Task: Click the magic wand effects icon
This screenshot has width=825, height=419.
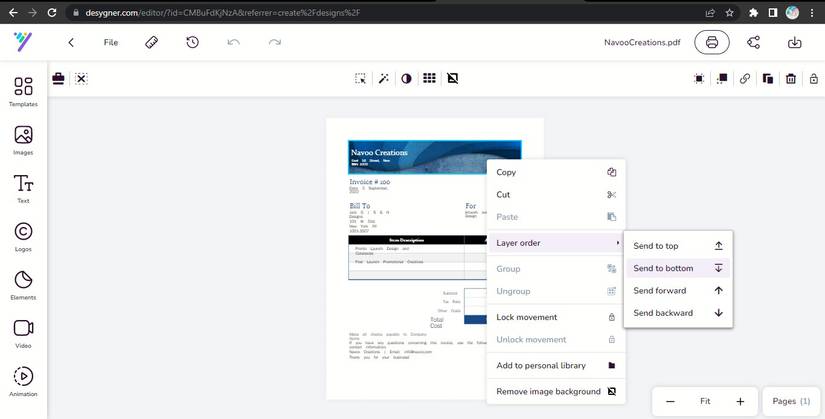Action: [x=384, y=78]
